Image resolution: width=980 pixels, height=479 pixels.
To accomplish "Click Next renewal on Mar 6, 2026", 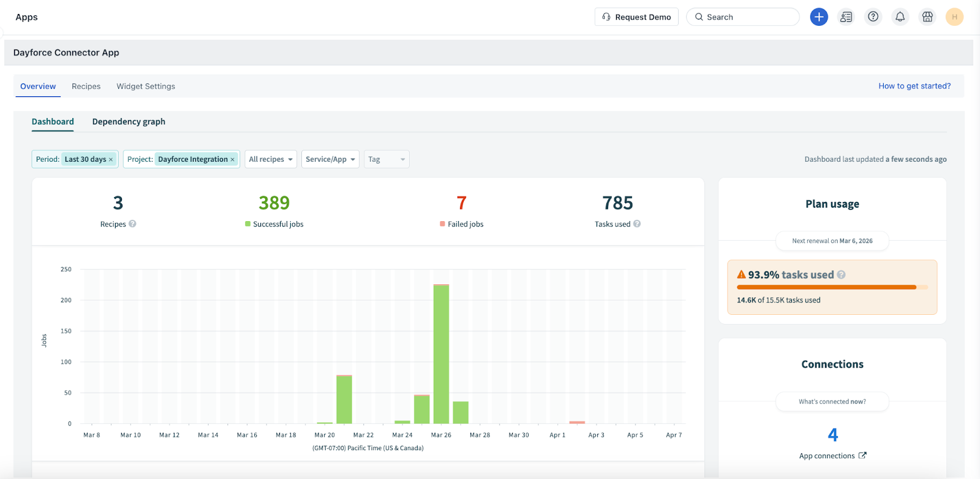I will 832,241.
